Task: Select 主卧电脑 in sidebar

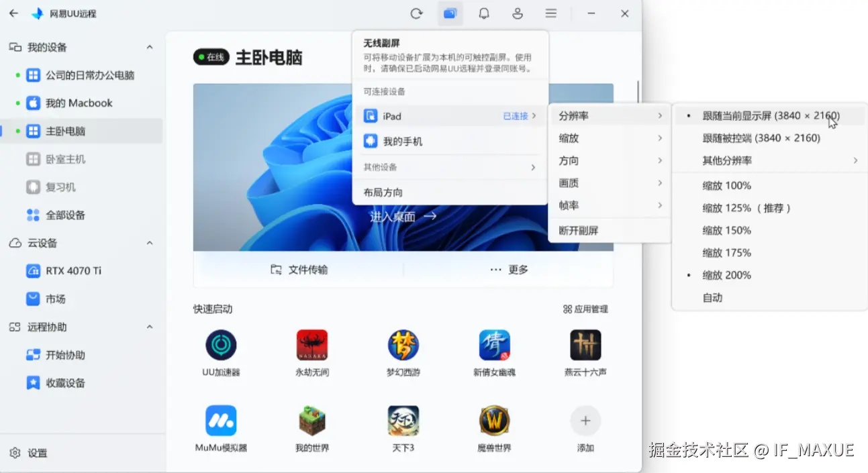Action: click(x=81, y=132)
